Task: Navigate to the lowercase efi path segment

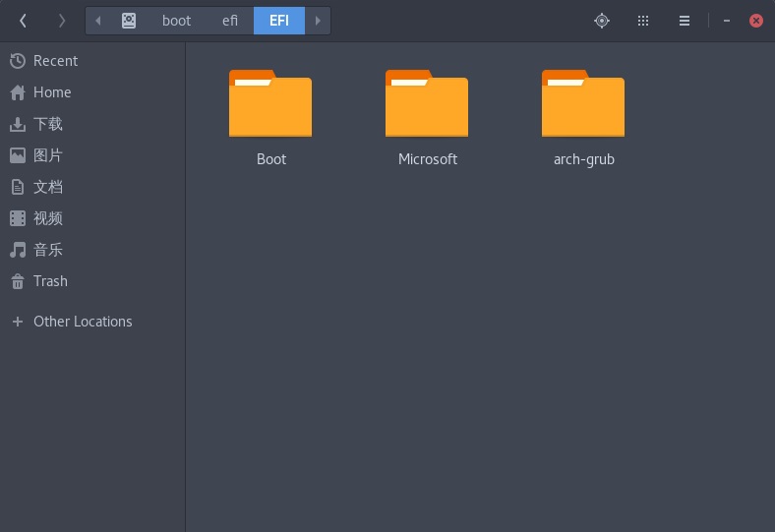Action: click(x=230, y=21)
